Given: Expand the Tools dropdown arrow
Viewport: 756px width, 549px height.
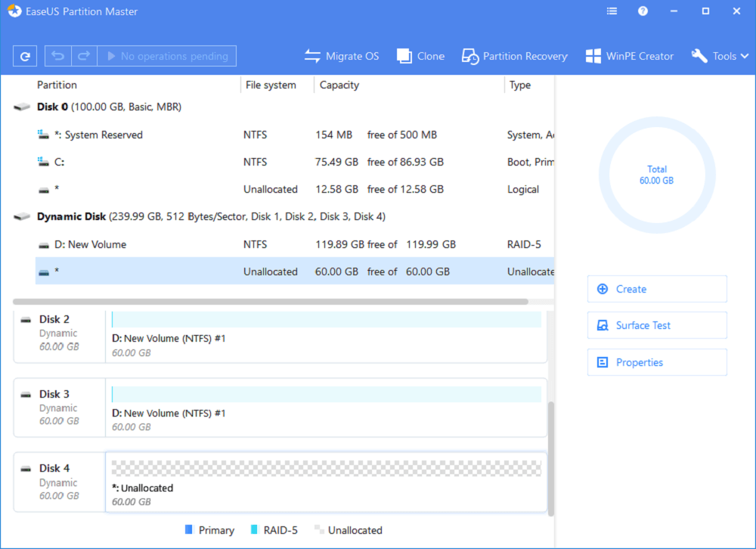Looking at the screenshot, I should pyautogui.click(x=745, y=57).
